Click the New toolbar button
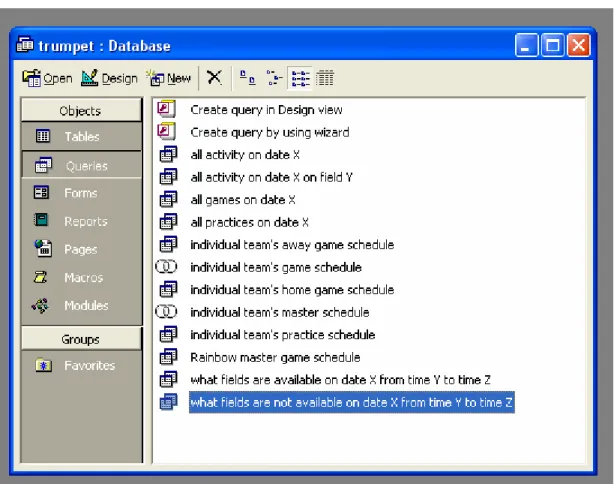614x484 pixels. (x=169, y=78)
